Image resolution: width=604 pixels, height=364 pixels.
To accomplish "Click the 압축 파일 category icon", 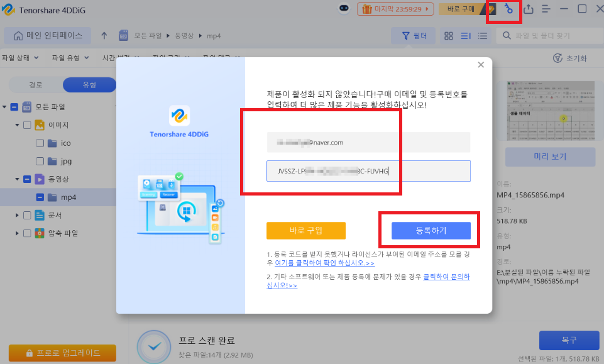I will point(40,233).
